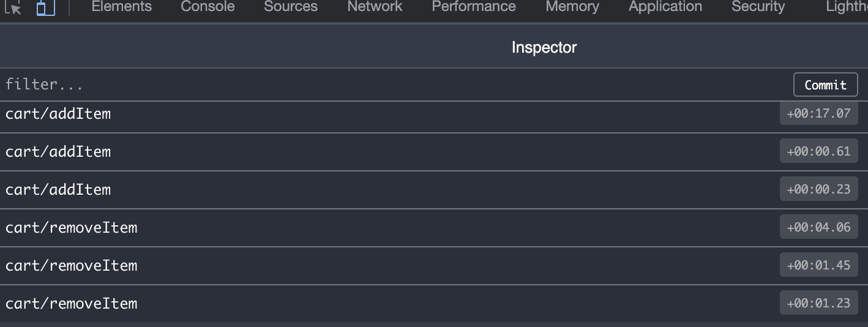Click the +00:01.23 timestamp badge
This screenshot has height=327, width=868.
point(818,303)
